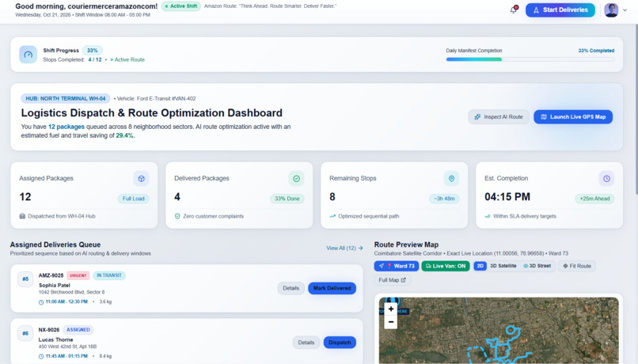Screen dimensions: 638x364
Task: Click the Est. Completion clock icon
Action: 606,179
